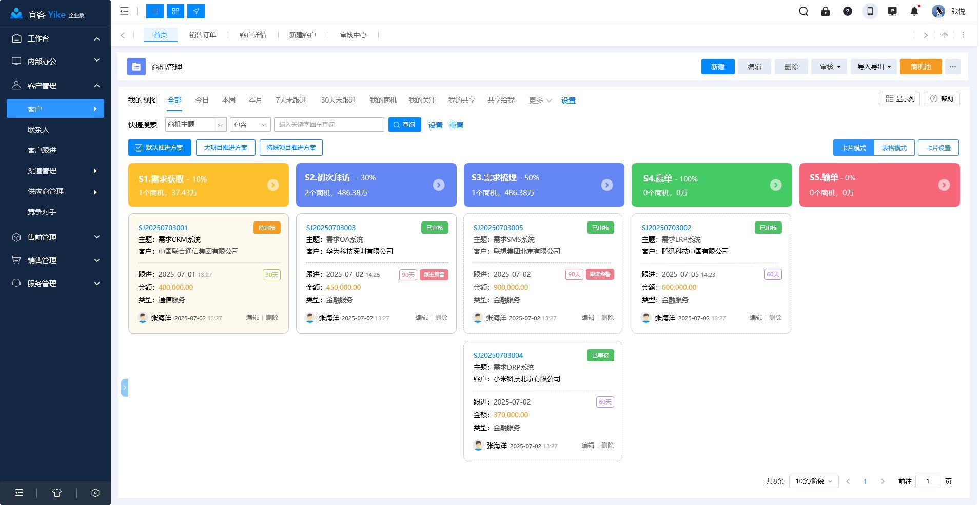Switch to 表格模式 view
Screen dimensions: 980x505
(x=894, y=148)
